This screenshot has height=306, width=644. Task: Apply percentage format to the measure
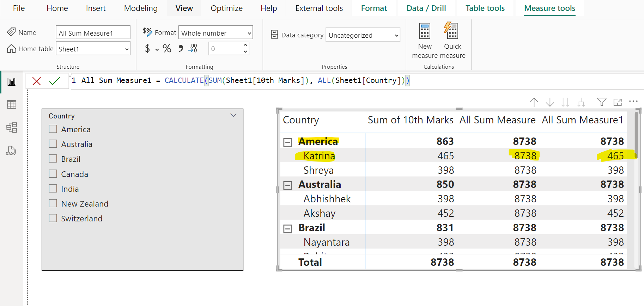[x=167, y=49]
